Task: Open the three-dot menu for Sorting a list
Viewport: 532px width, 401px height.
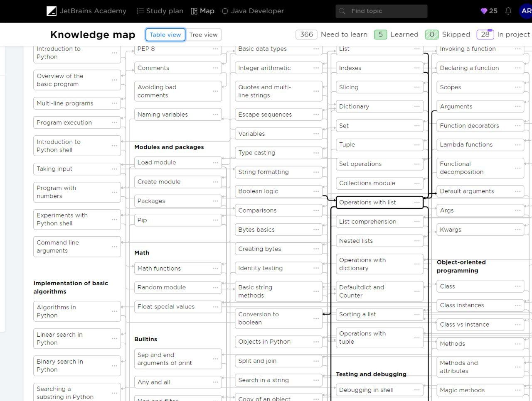Action: tap(417, 315)
